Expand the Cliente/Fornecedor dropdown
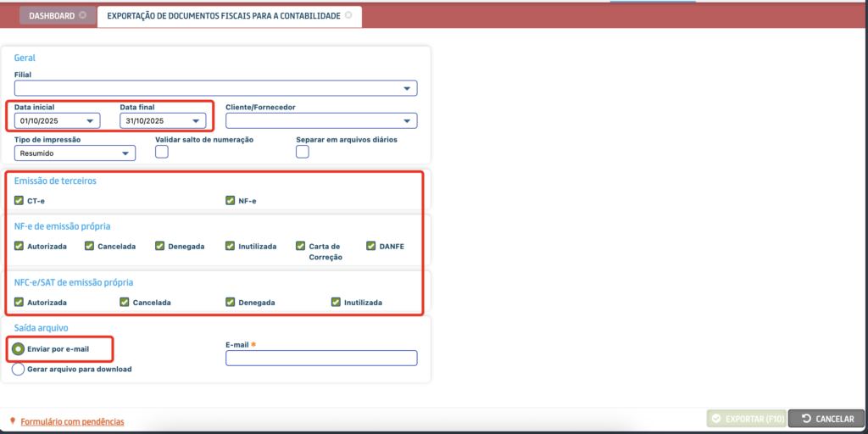The image size is (868, 434). (408, 121)
